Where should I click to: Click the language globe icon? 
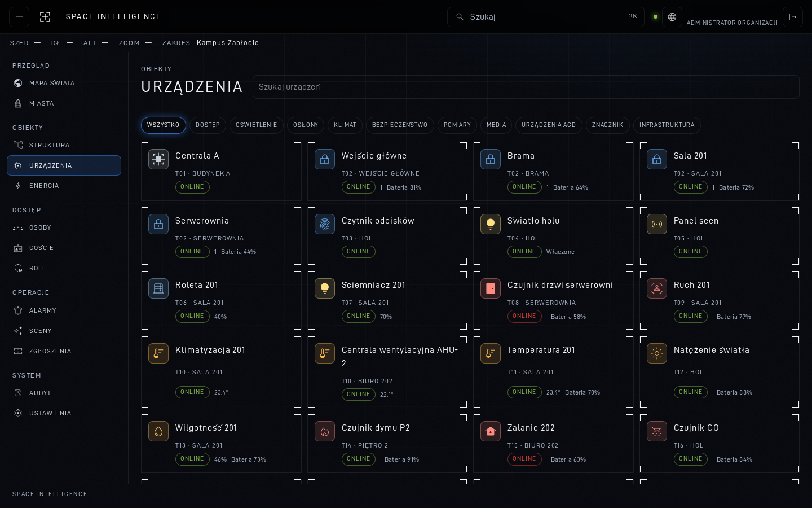pyautogui.click(x=672, y=17)
